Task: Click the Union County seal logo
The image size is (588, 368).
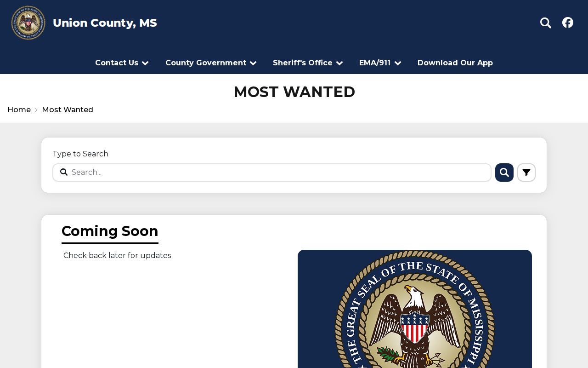Action: 28,23
